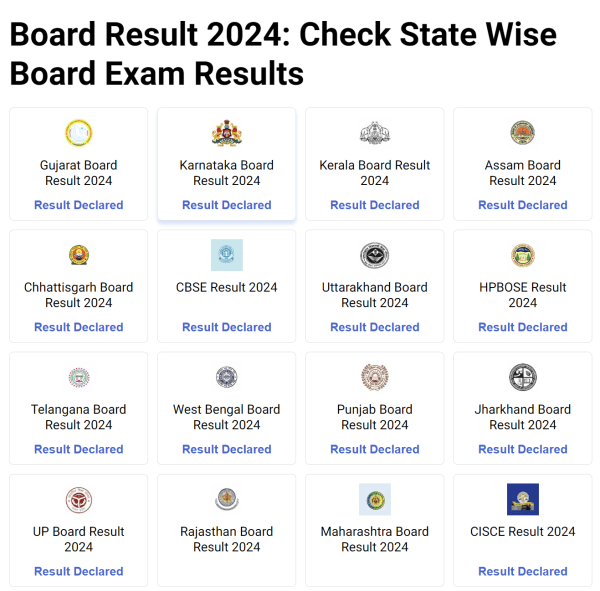Click the CBSE logo icon

226,255
